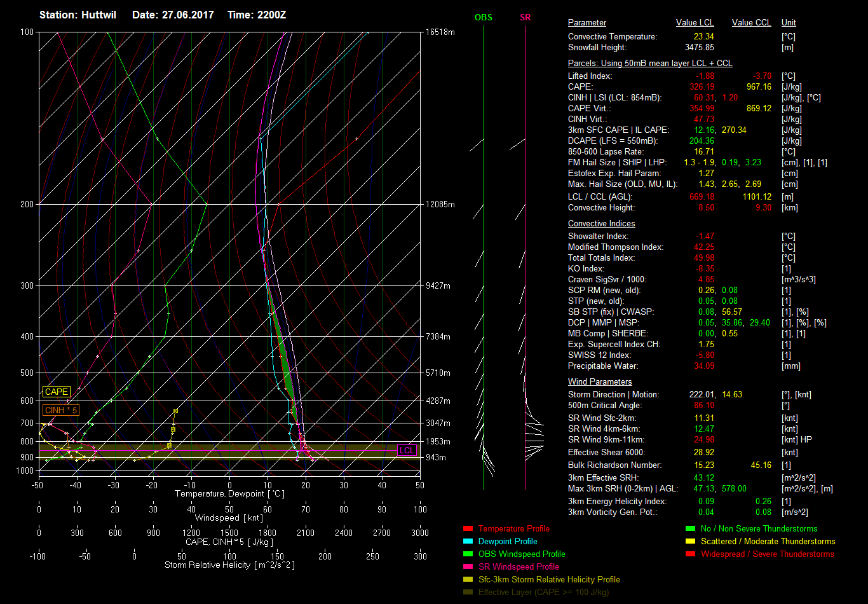The height and width of the screenshot is (604, 868).
Task: Click the Parcels 50mB mean layer heading
Action: coord(649,64)
